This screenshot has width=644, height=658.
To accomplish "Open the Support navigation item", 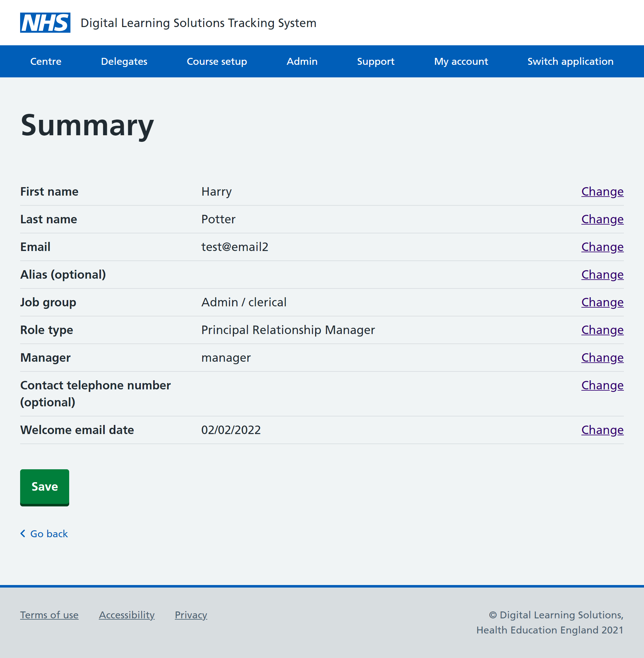I will pyautogui.click(x=375, y=61).
